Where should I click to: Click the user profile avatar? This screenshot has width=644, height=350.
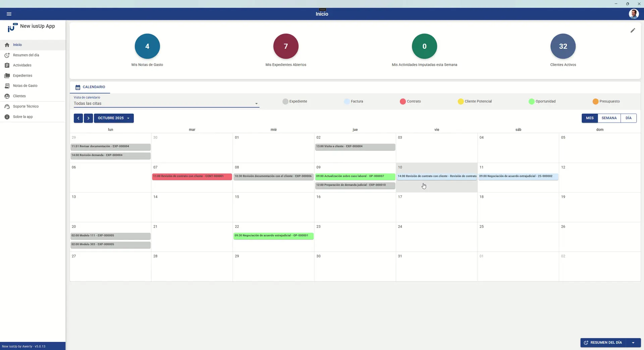633,14
